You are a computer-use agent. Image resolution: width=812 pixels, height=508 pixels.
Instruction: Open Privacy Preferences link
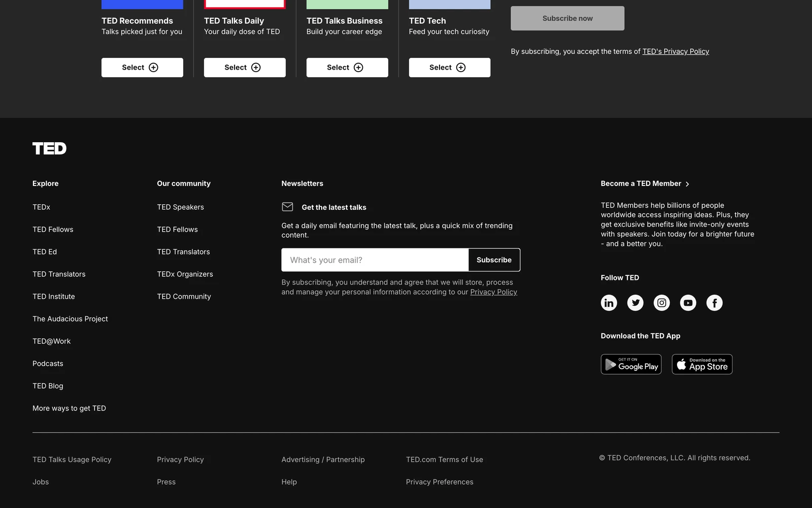point(439,482)
